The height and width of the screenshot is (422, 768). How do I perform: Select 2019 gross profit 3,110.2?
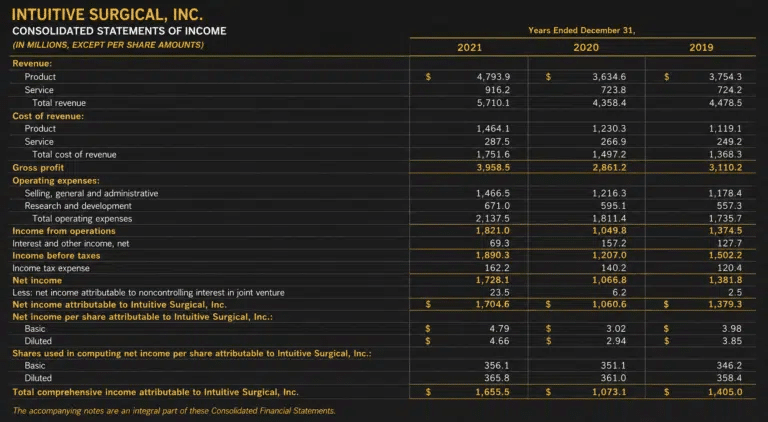[725, 167]
